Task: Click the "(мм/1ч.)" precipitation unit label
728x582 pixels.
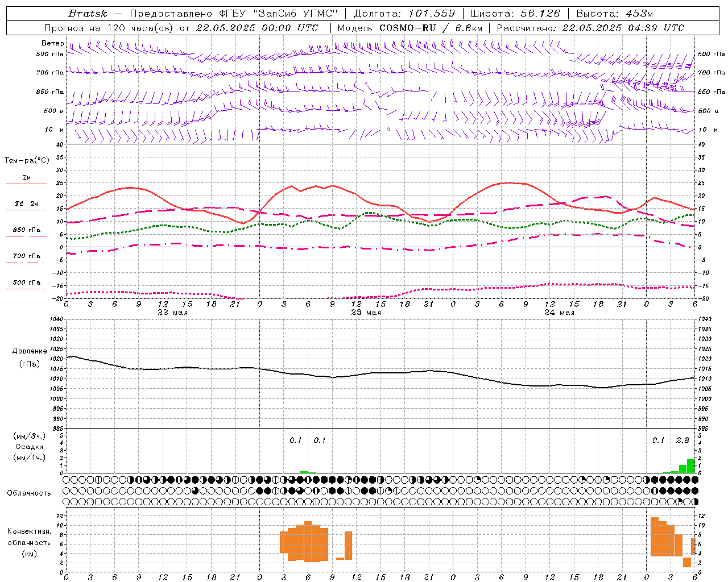Action: (x=30, y=458)
